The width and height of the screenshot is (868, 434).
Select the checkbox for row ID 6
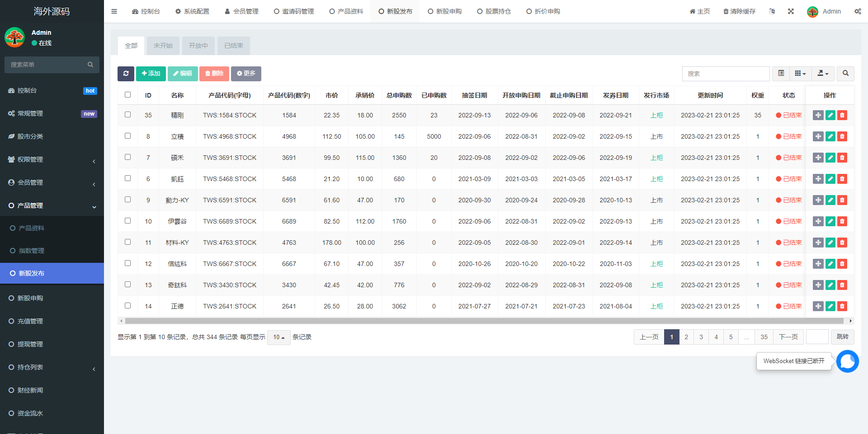127,178
